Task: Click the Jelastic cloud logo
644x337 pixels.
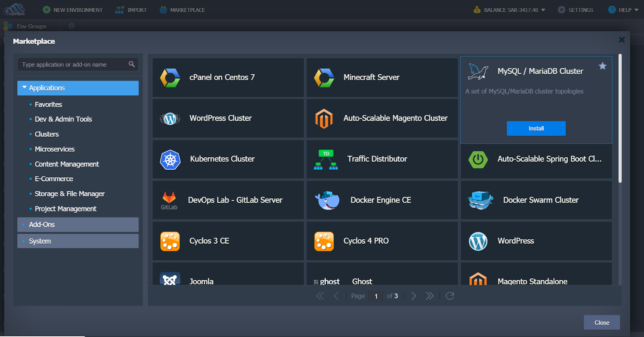Action: (14, 10)
